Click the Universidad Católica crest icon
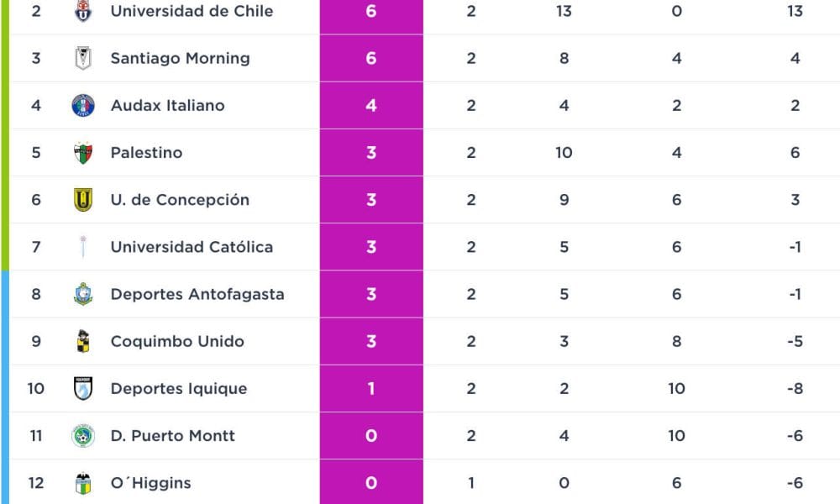 [x=83, y=247]
